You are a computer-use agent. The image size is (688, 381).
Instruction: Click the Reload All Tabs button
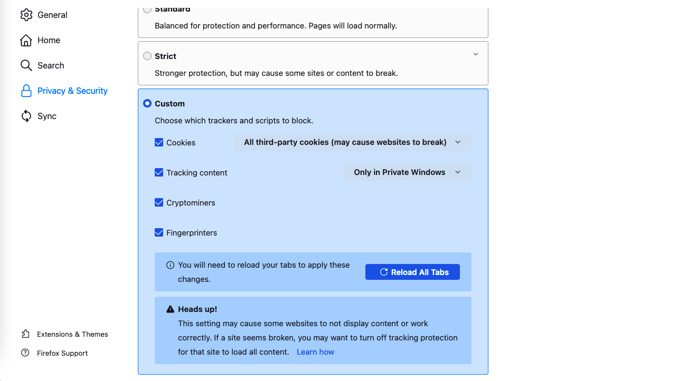click(412, 272)
